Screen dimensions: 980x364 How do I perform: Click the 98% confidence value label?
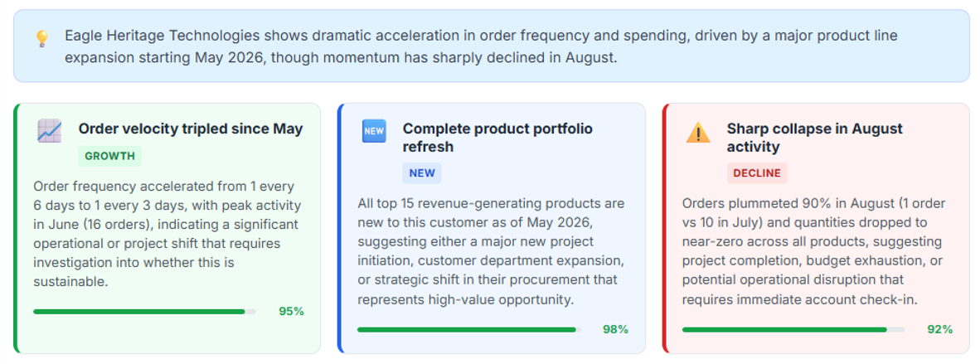[616, 329]
